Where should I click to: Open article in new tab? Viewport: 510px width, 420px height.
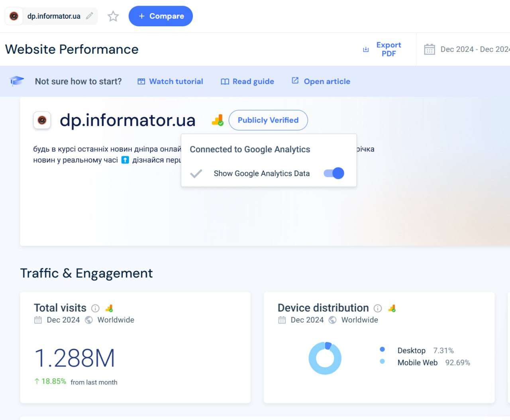327,81
